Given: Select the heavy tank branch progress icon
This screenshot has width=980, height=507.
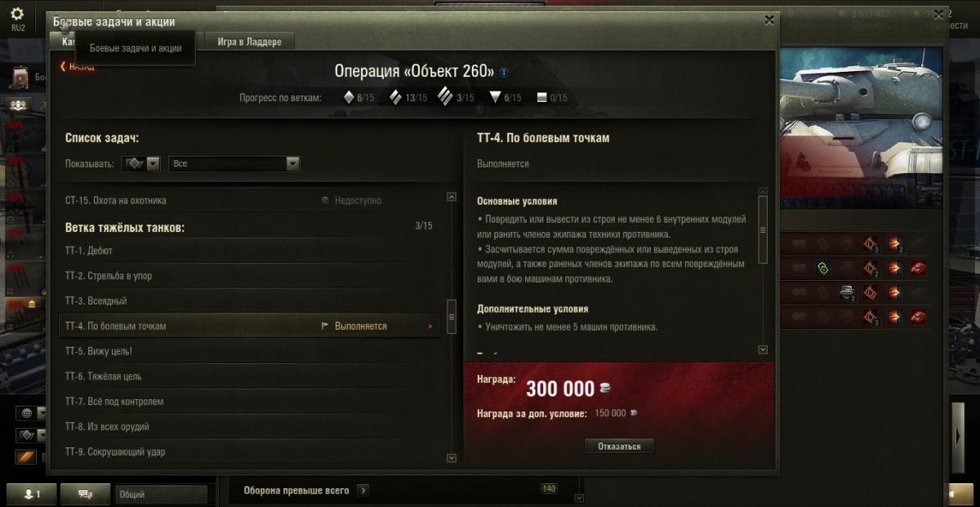Looking at the screenshot, I should [x=444, y=97].
